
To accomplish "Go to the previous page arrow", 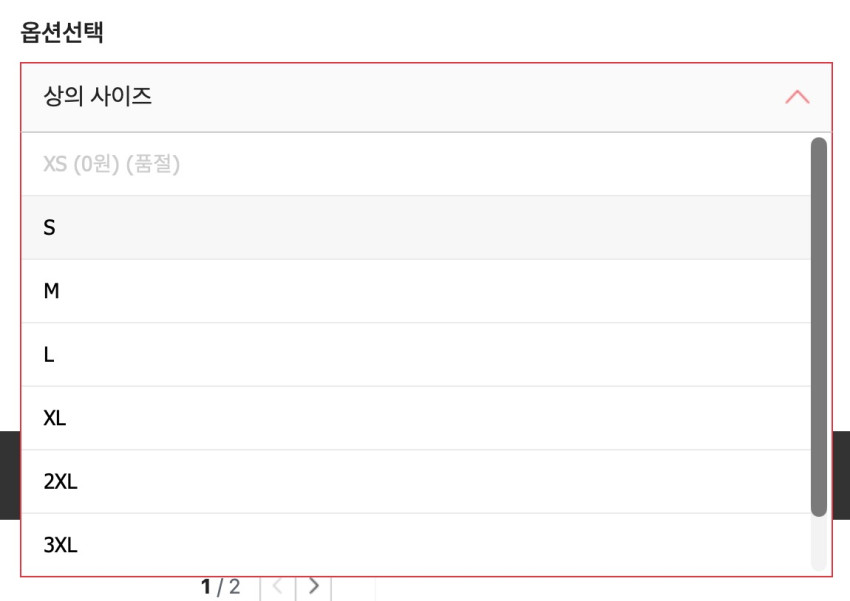I will (x=278, y=587).
